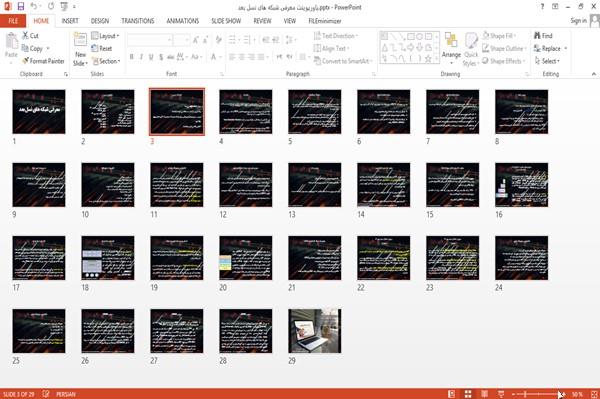Open the Font dialog launcher
This screenshot has height=399, width=600.
point(222,74)
